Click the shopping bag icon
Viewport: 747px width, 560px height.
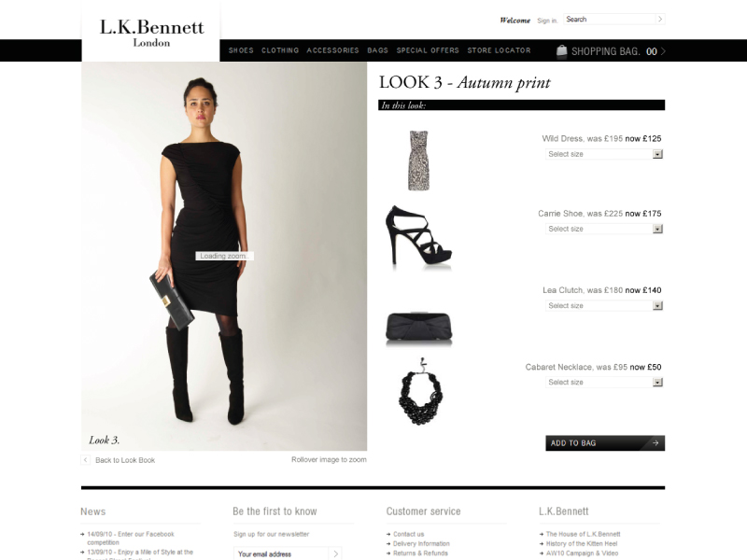[562, 50]
